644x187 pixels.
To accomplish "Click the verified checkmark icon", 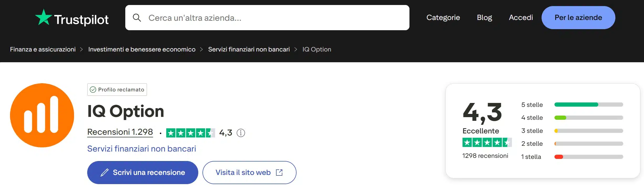I will tap(93, 90).
